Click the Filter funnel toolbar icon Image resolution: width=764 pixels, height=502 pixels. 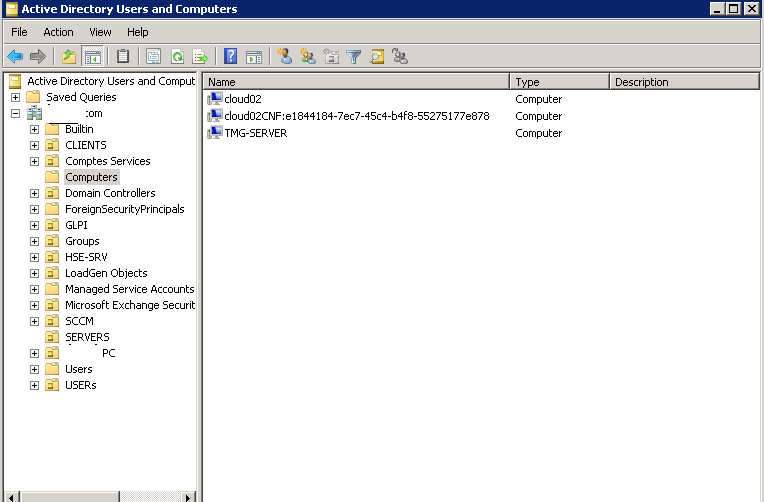click(354, 57)
